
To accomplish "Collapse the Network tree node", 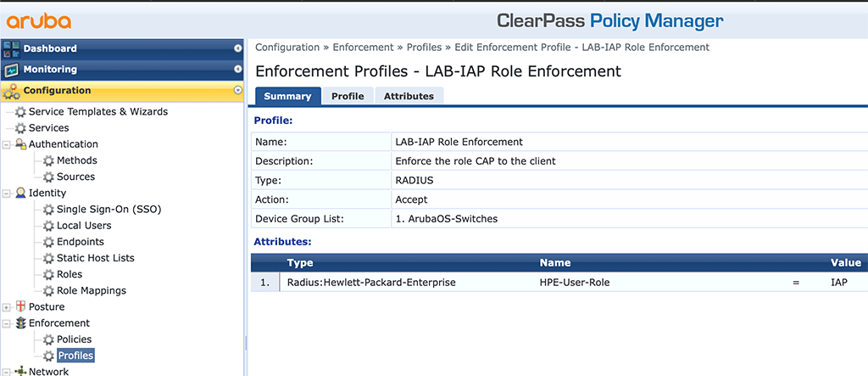I will (6, 372).
